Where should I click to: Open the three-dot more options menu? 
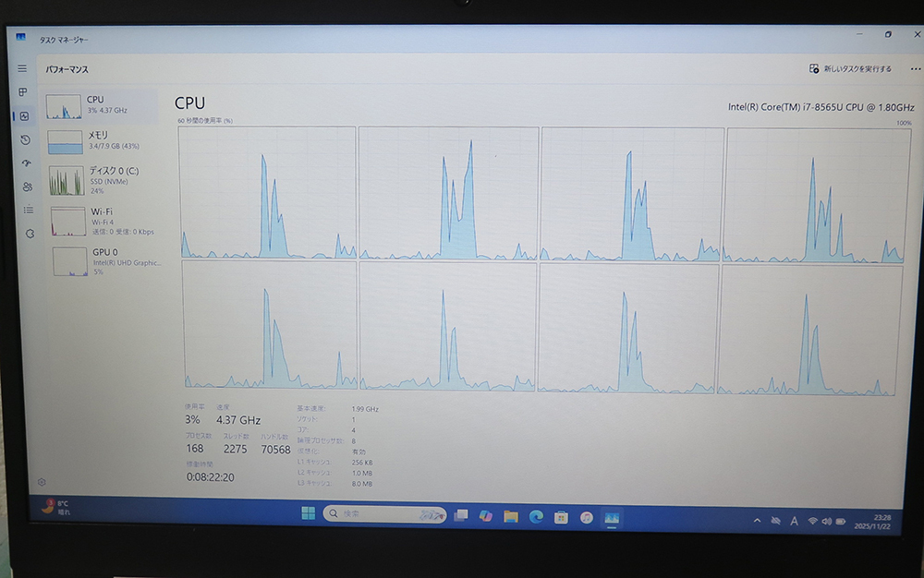915,69
